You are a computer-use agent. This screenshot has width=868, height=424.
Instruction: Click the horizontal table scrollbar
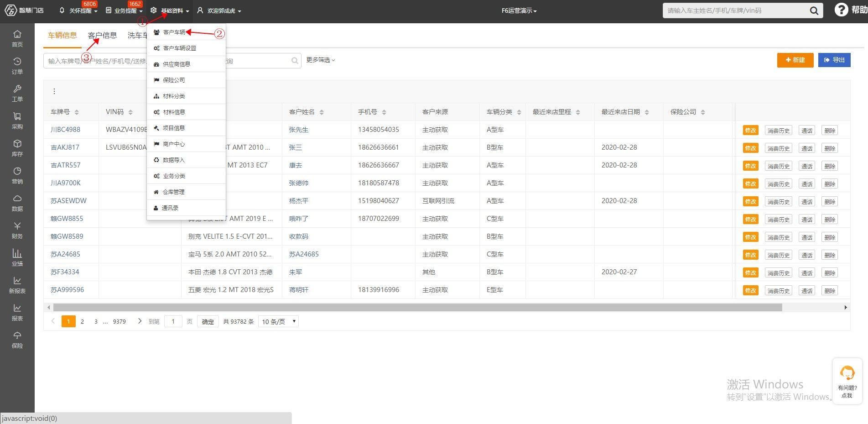point(417,307)
